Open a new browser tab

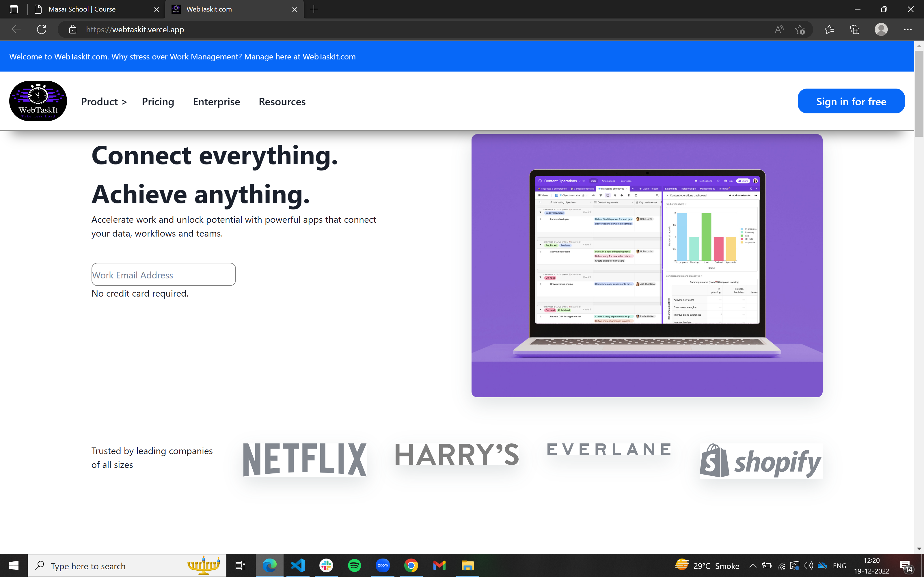(314, 9)
